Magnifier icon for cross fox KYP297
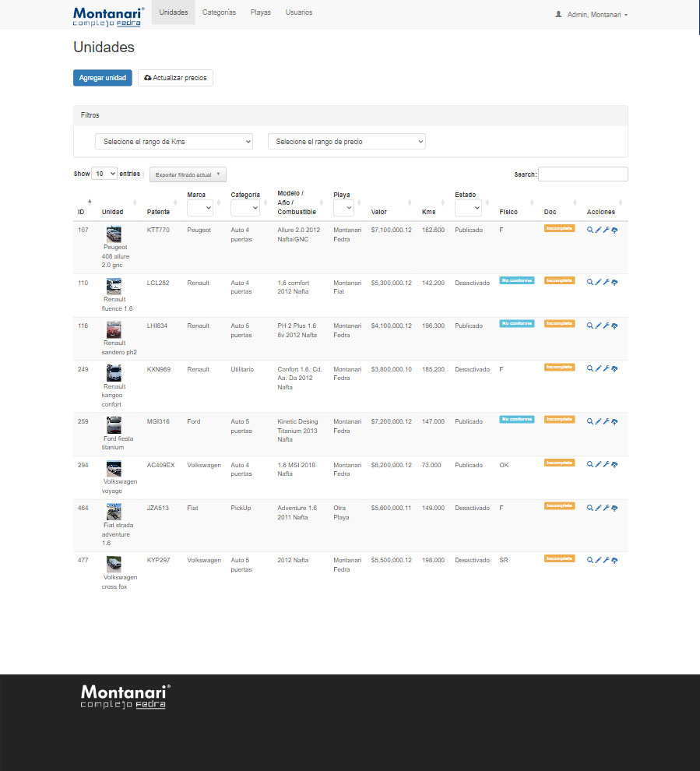Screen dimensions: 700x771 pos(590,560)
